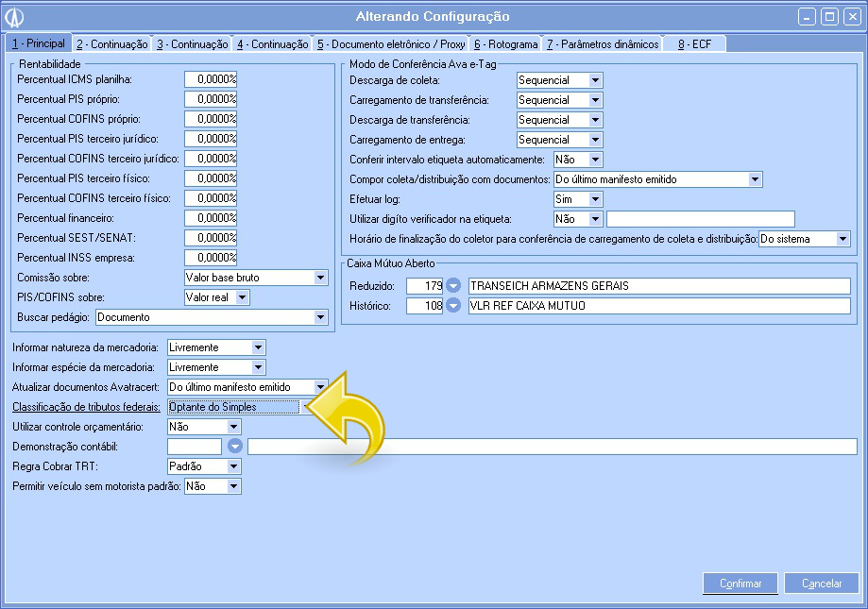Open lookup button next to Reduzido field
Screen dimensions: 868x609
(453, 286)
